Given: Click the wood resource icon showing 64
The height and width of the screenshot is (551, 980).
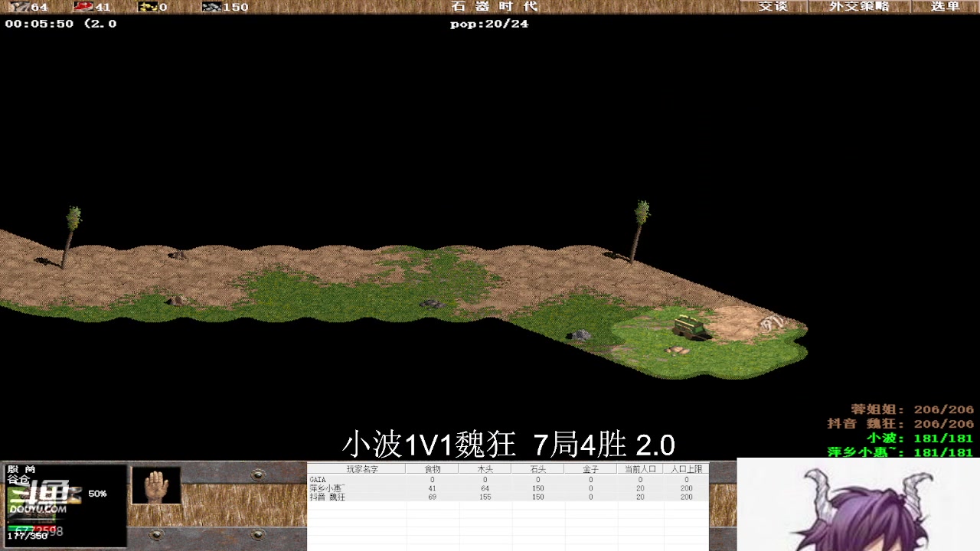Looking at the screenshot, I should point(18,7).
